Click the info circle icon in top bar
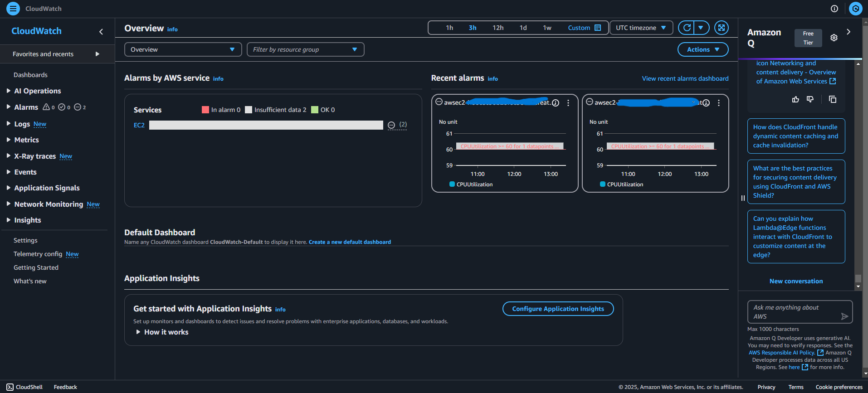Screen dimensions: 868x393 (x=834, y=9)
